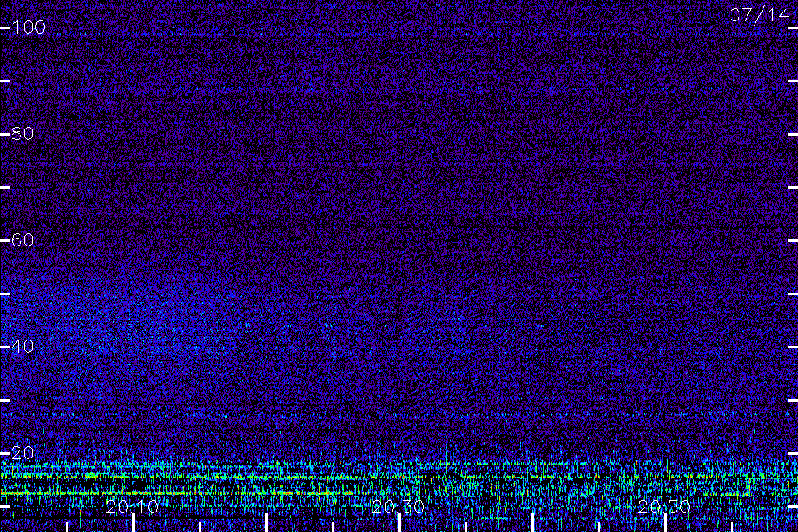
Task: Click the 07/14 date label
Action: [759, 15]
